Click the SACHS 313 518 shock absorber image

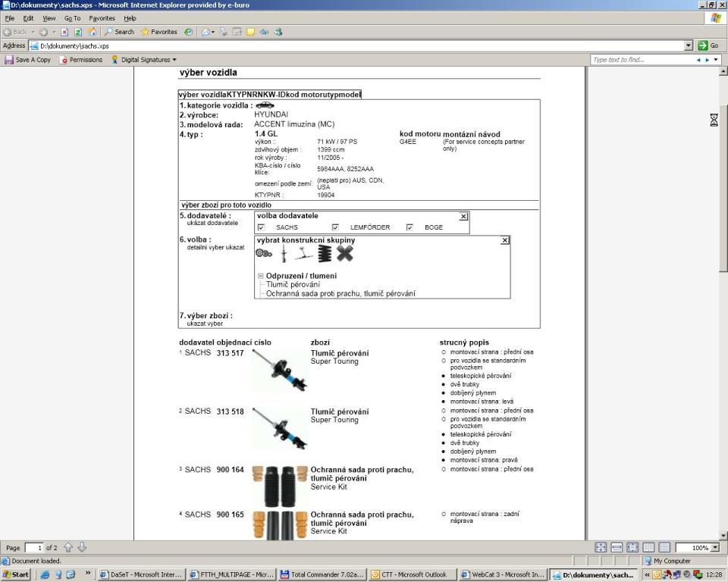[279, 429]
